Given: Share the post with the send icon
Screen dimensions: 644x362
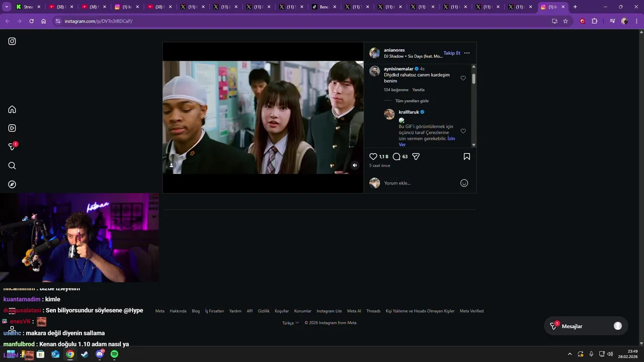Looking at the screenshot, I should click(x=416, y=156).
